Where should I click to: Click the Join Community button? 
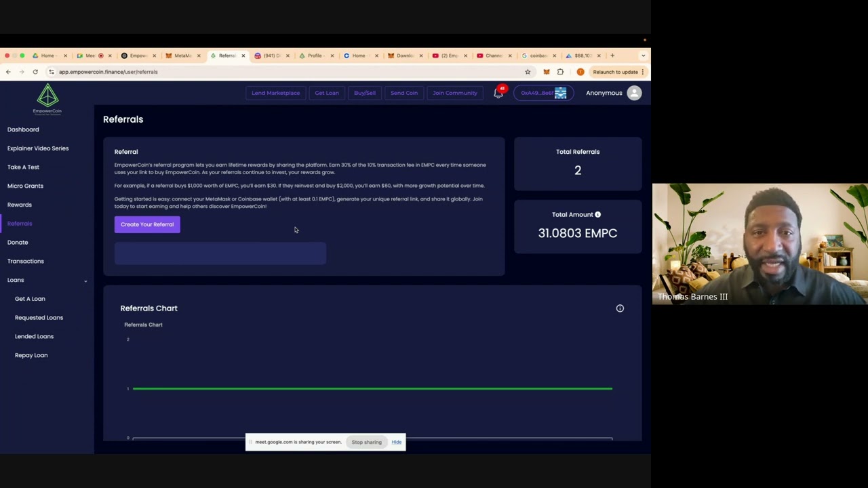click(x=455, y=93)
